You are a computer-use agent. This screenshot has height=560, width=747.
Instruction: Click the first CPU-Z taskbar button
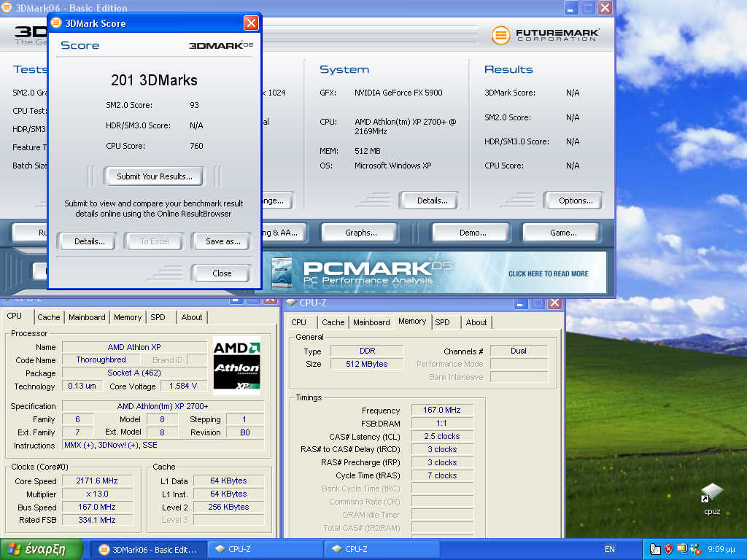[266, 550]
